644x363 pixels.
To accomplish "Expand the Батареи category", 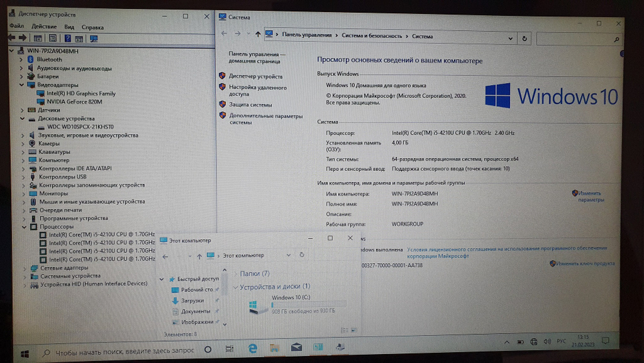I will pos(21,77).
